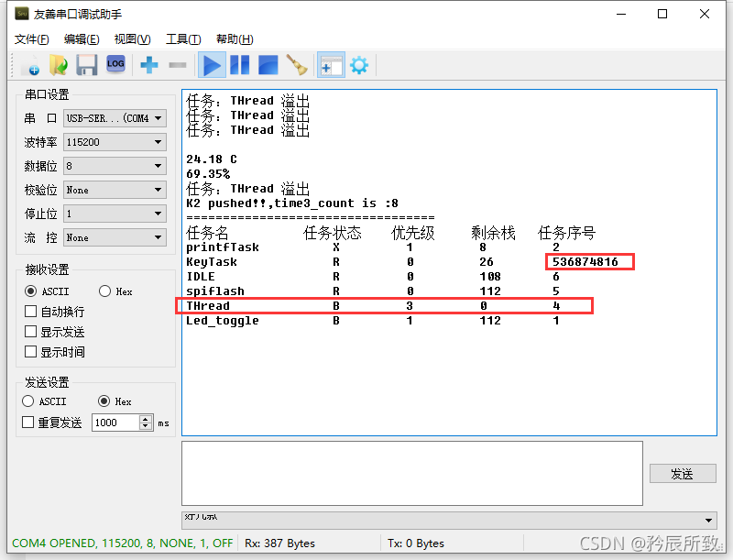Minimize the 友善串口调试助手 window
The height and width of the screenshot is (560, 733).
pos(621,14)
